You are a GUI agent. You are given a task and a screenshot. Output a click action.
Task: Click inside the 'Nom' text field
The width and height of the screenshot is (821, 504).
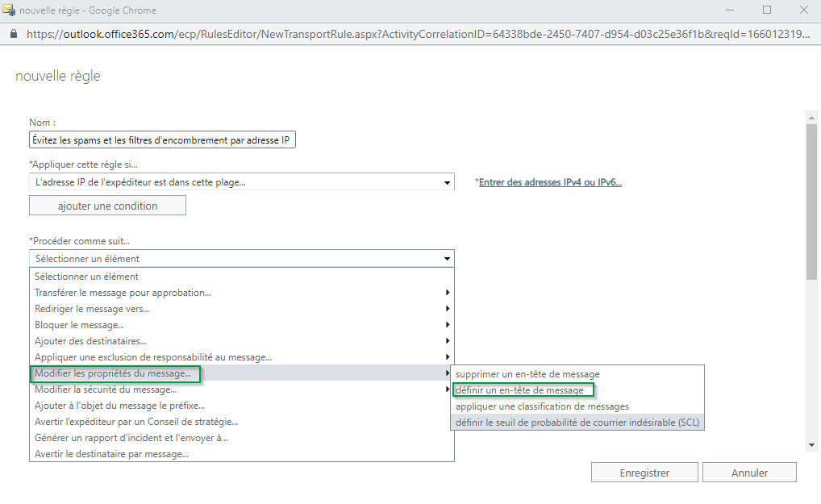[x=162, y=140]
